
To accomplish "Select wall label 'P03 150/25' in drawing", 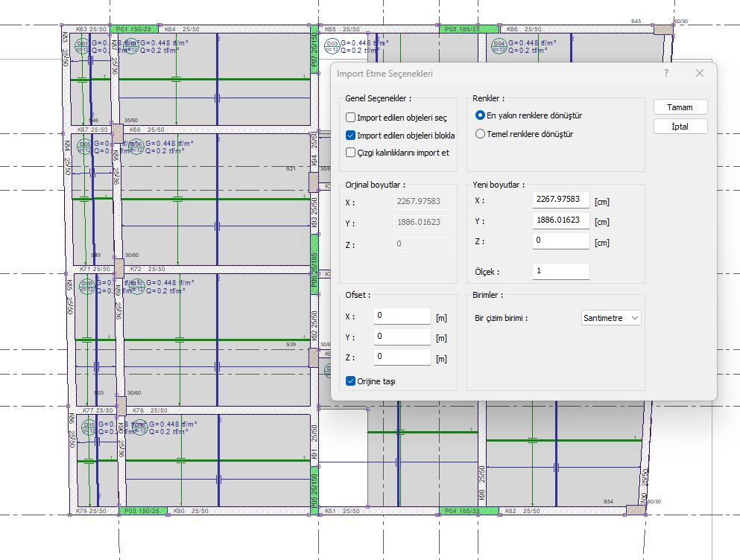I will pos(142,511).
